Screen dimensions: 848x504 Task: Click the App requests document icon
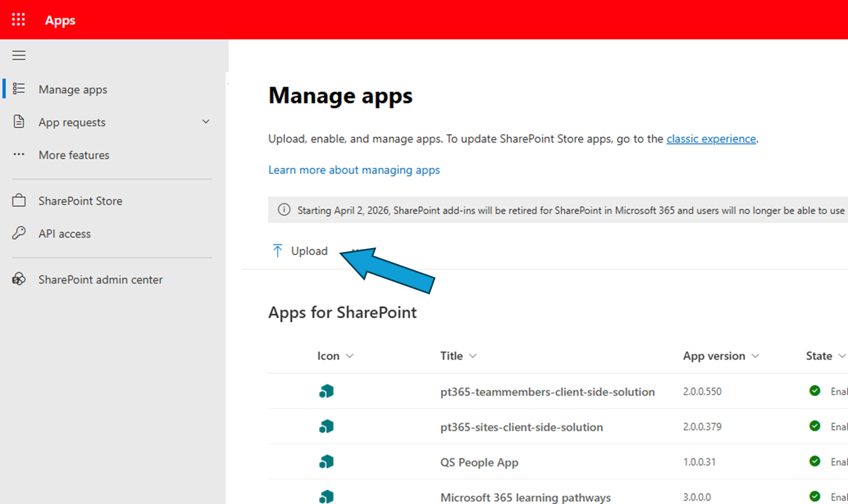click(19, 122)
